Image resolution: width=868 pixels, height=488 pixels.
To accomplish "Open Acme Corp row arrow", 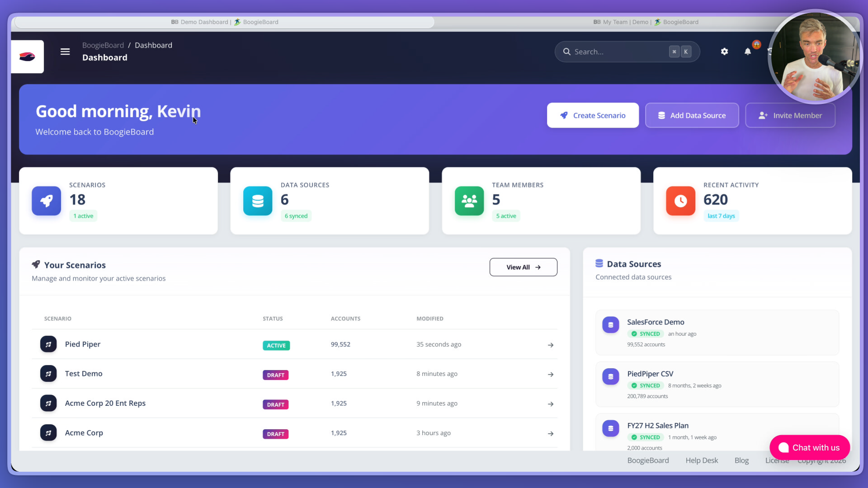I will [x=551, y=434].
